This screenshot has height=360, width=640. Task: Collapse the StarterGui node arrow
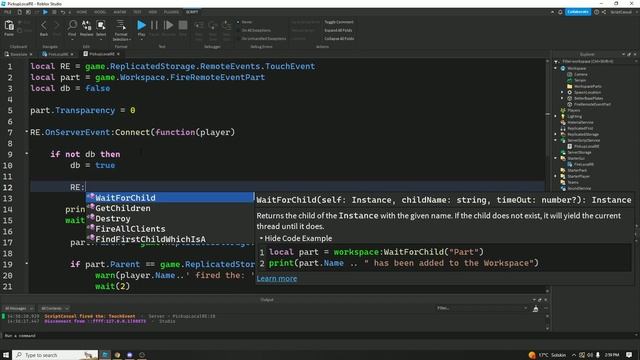(x=556, y=158)
